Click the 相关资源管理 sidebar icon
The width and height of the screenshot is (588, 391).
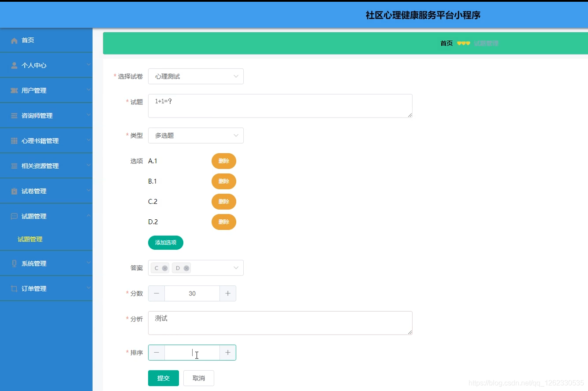pyautogui.click(x=14, y=166)
